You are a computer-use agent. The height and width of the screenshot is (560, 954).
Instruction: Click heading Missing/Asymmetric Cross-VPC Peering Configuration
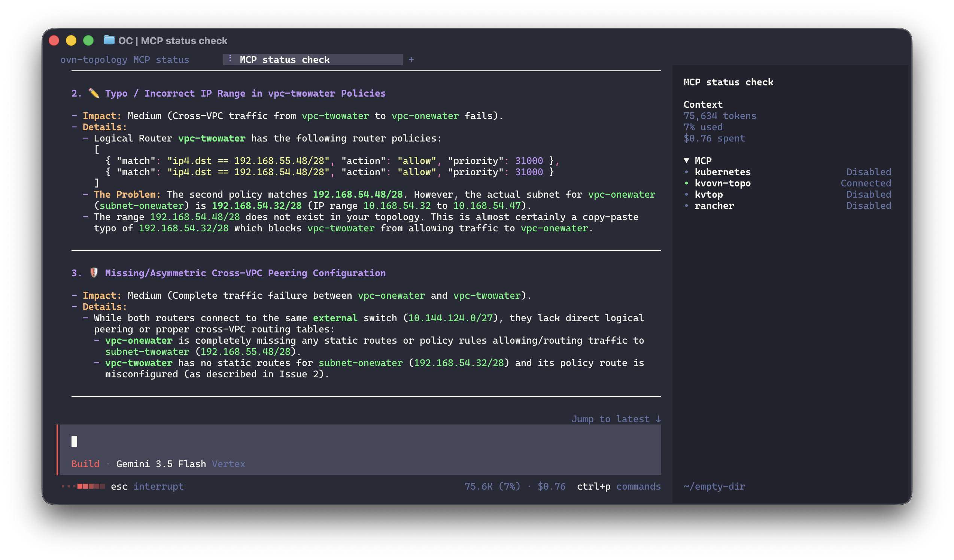[x=245, y=273]
